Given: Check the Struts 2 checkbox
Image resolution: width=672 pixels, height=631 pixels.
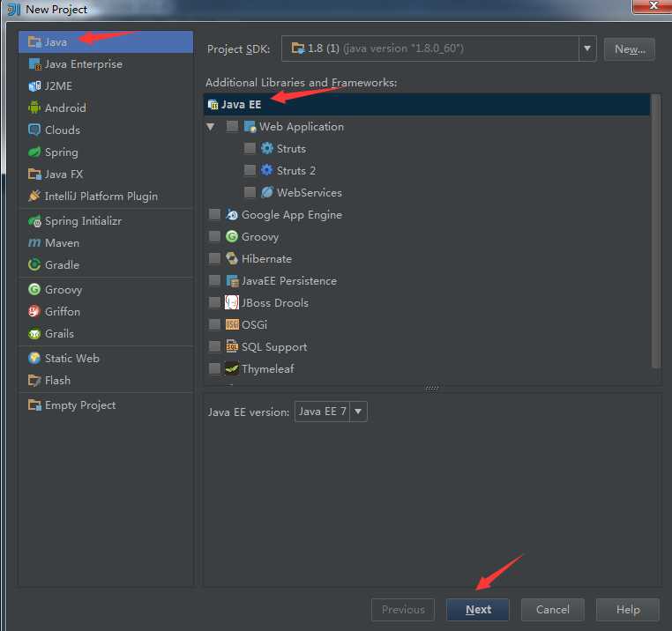Looking at the screenshot, I should point(250,170).
